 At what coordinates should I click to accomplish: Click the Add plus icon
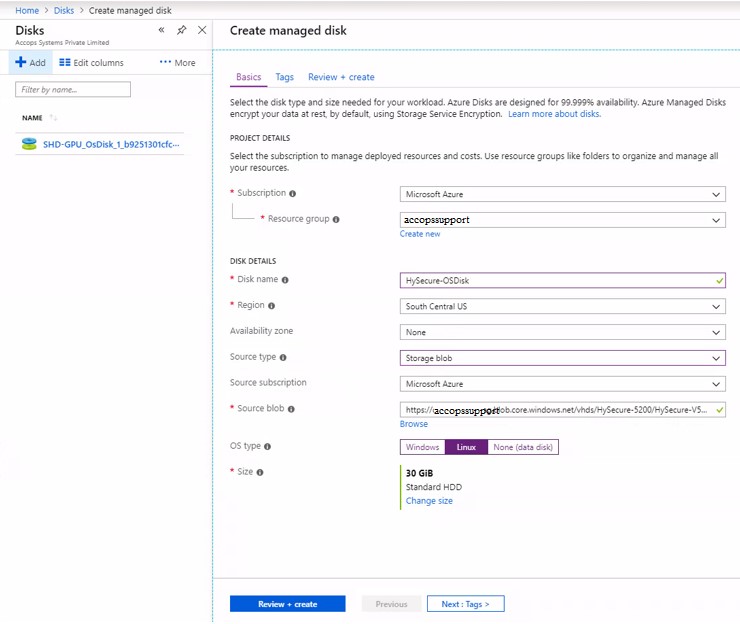click(20, 62)
